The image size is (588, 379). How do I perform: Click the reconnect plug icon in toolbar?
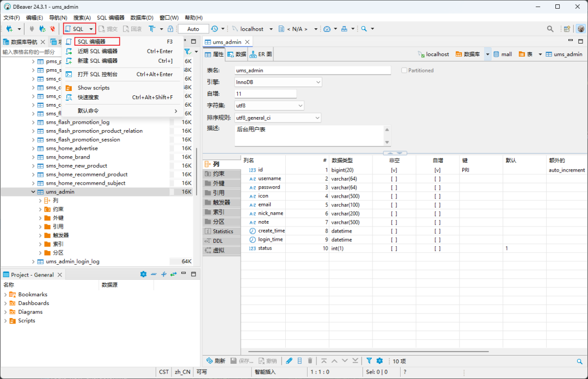click(x=42, y=29)
